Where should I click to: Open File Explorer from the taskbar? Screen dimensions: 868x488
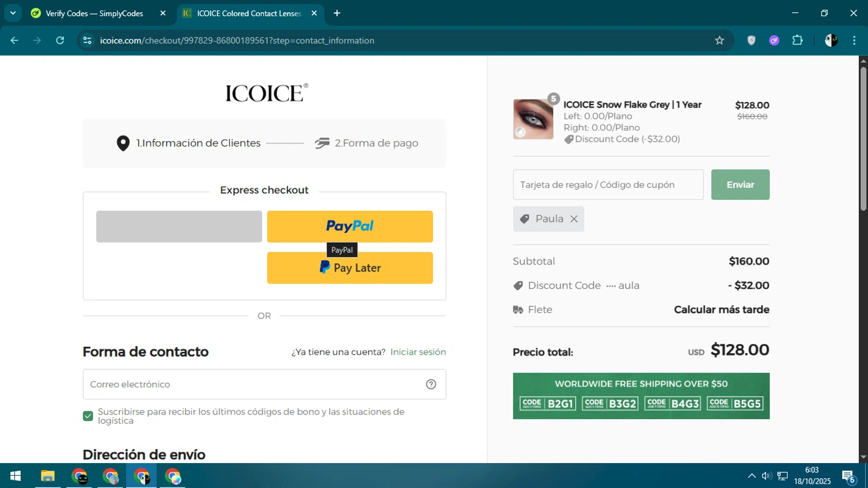(47, 476)
